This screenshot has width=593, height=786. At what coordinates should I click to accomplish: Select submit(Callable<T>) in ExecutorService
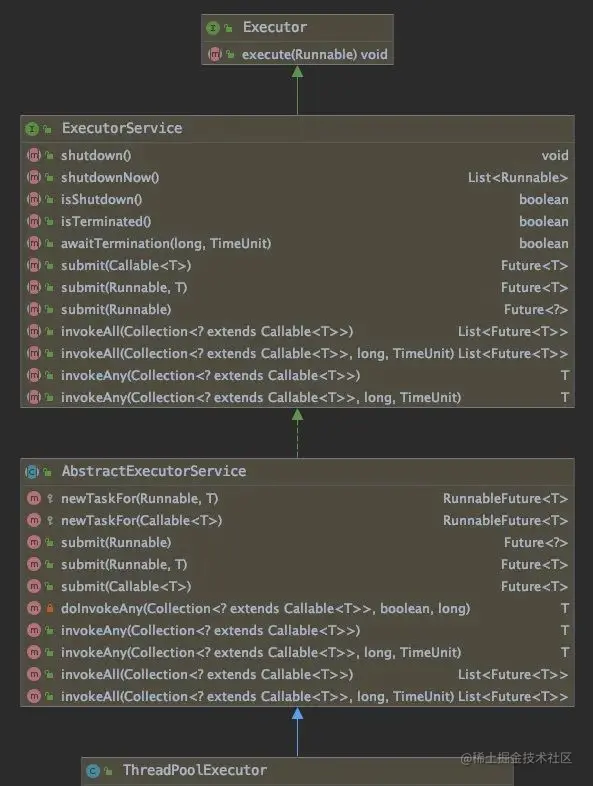297,265
